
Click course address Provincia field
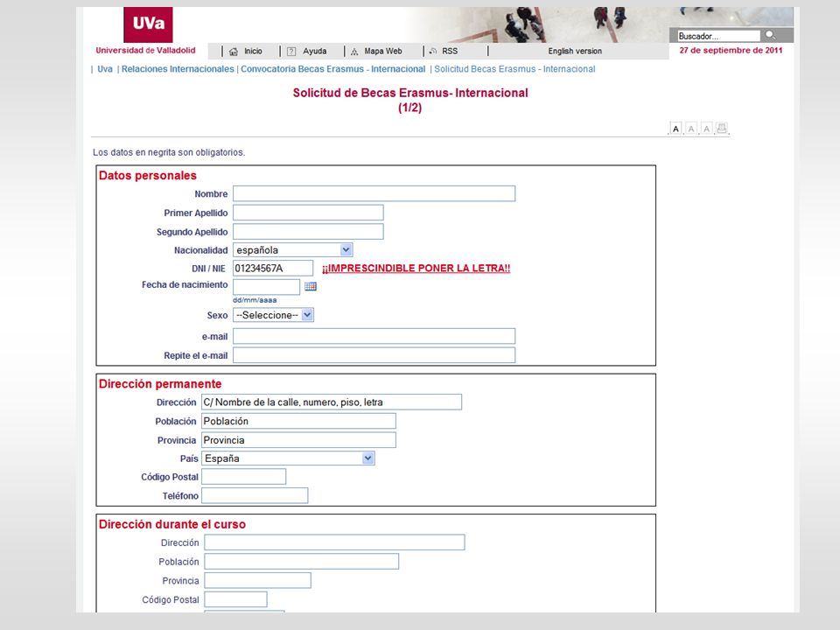[257, 581]
